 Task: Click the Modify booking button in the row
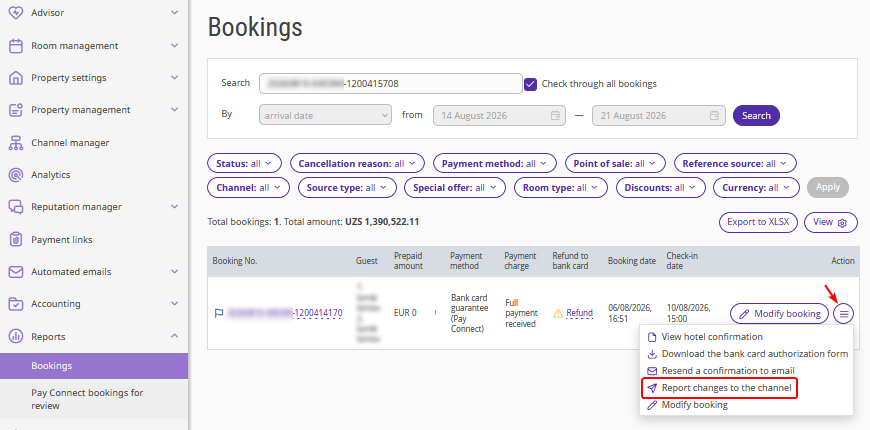[780, 314]
